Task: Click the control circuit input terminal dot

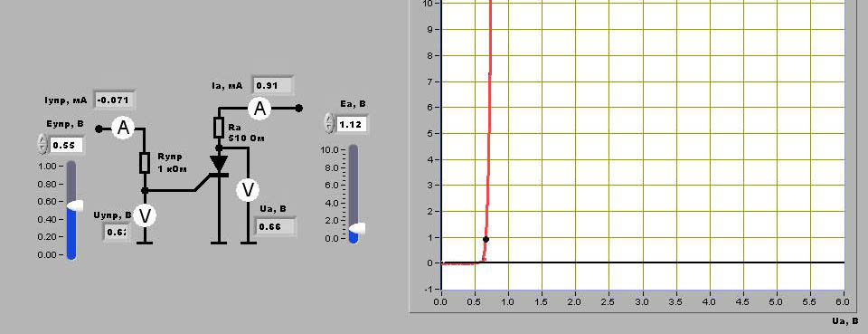Action: click(99, 129)
